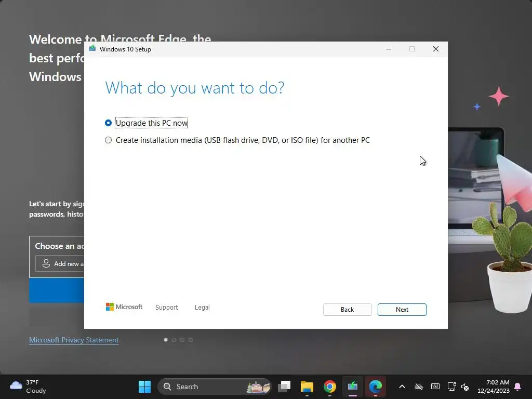Click the person icon beside Add new account
532x399 pixels.
tap(46, 263)
